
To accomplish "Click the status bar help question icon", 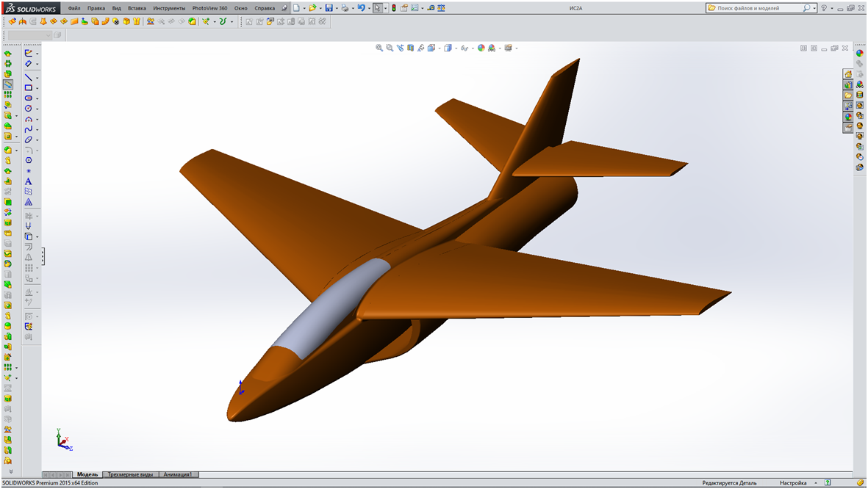I will point(828,483).
